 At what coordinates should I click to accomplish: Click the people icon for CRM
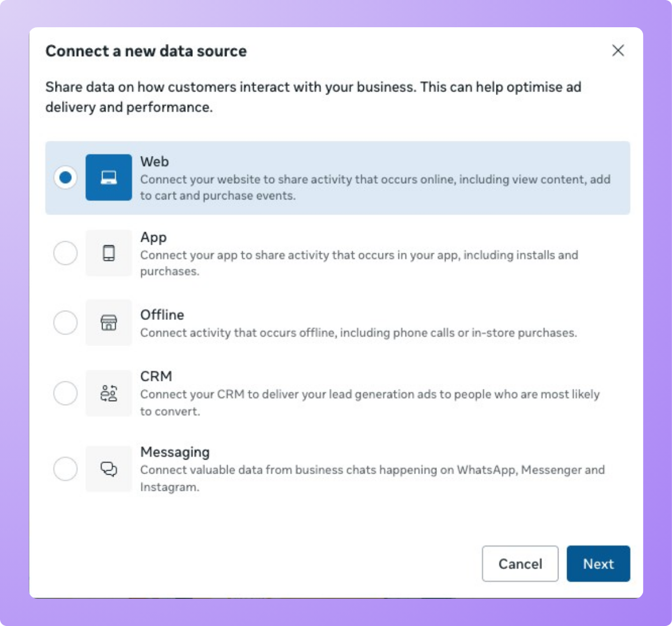109,394
